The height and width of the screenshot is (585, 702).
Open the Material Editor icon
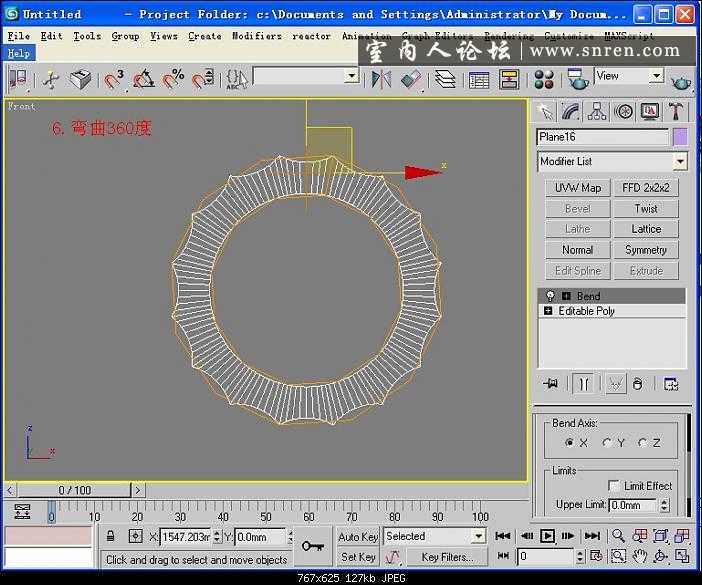[544, 80]
